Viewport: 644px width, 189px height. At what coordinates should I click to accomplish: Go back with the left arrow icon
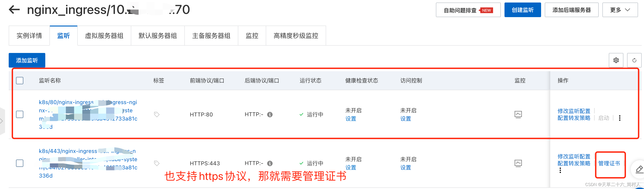[14, 10]
